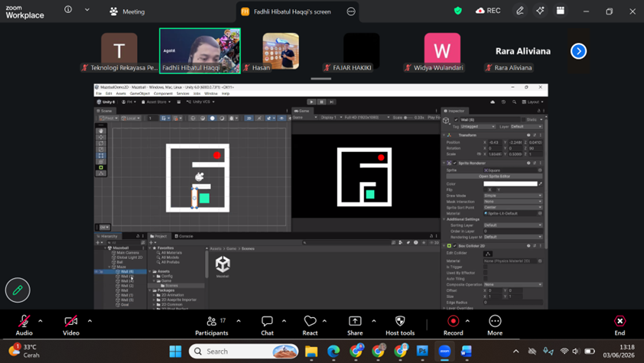
Task: Click Unity global search magnifier
Action: (514, 102)
